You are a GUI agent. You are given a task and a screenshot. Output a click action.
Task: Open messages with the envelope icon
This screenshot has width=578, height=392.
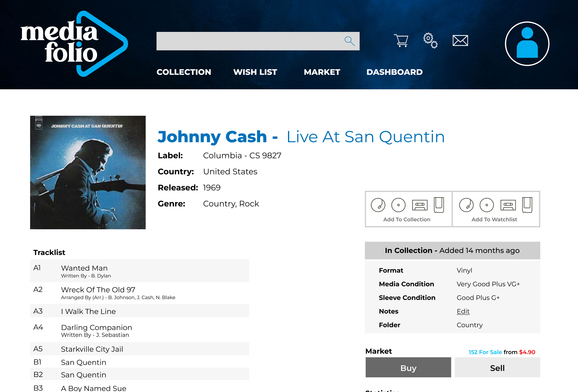pyautogui.click(x=460, y=40)
